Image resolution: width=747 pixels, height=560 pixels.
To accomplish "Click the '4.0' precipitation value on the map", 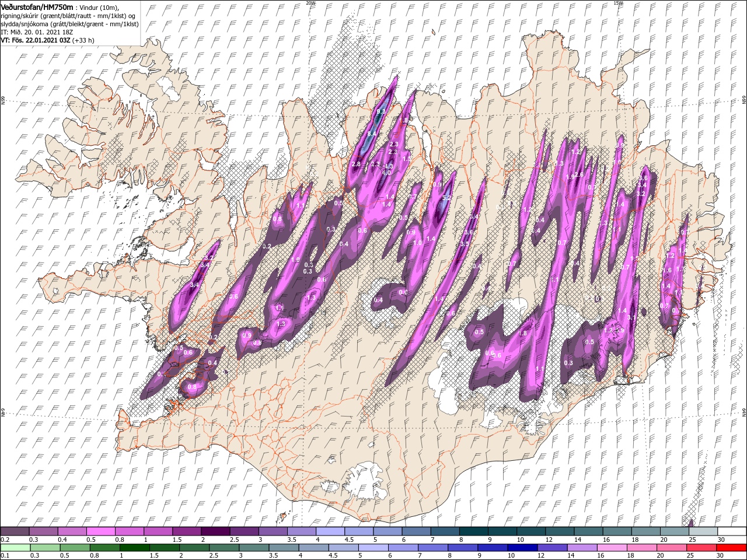I will point(386,173).
